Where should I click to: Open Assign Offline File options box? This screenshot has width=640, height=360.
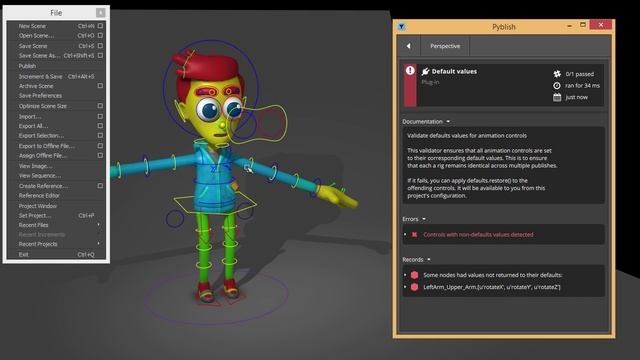pyautogui.click(x=100, y=156)
